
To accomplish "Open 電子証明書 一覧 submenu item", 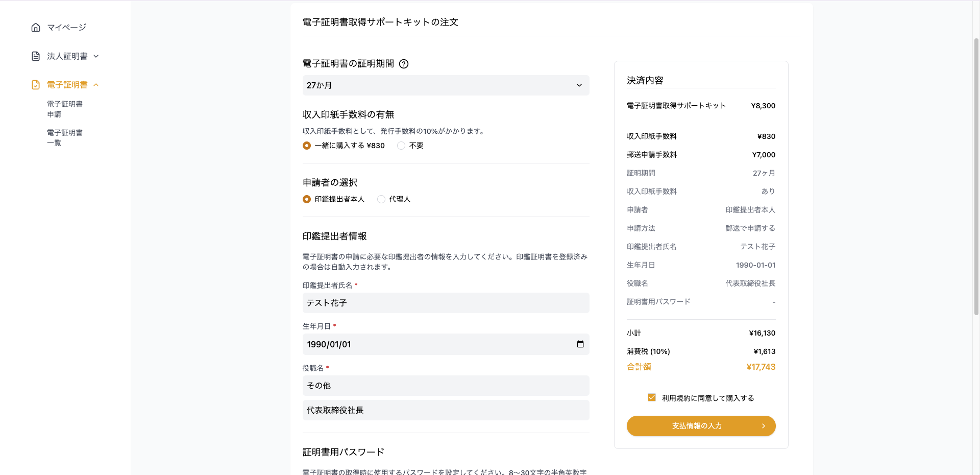I will (65, 138).
